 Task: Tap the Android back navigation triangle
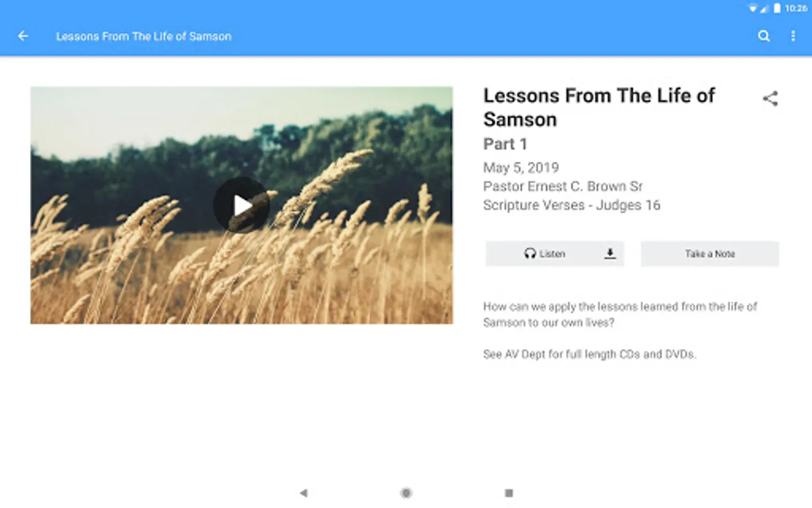coord(303,493)
